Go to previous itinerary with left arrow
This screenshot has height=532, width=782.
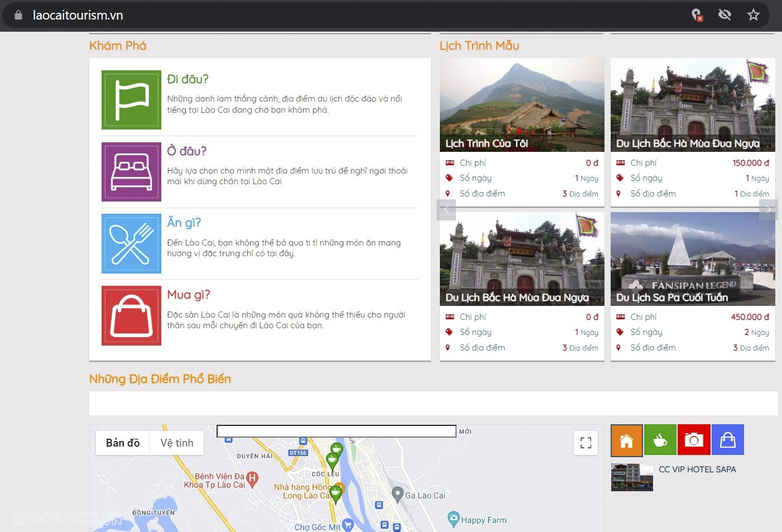coord(446,210)
